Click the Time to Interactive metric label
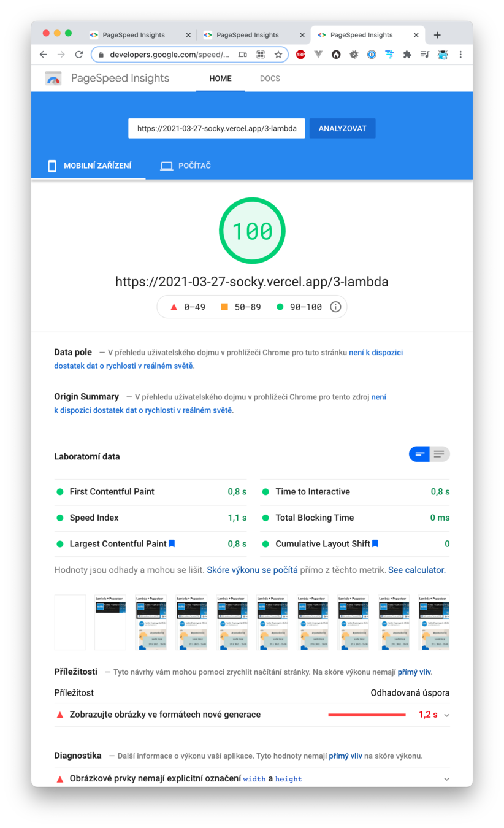 point(313,492)
